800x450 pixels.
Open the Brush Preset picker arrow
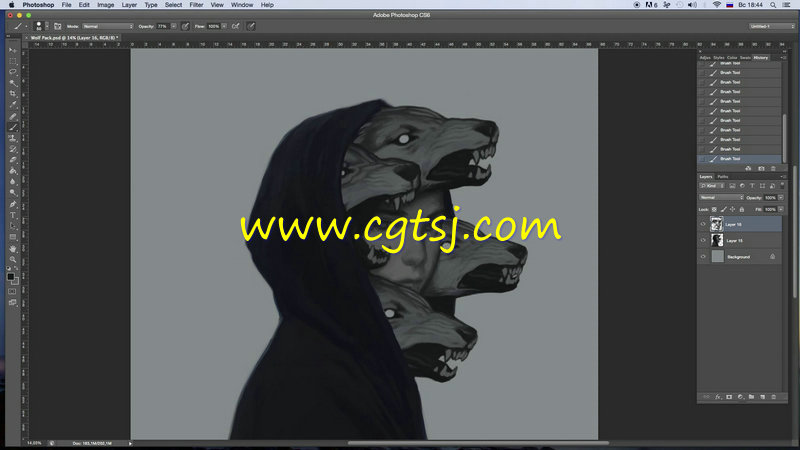coord(47,26)
